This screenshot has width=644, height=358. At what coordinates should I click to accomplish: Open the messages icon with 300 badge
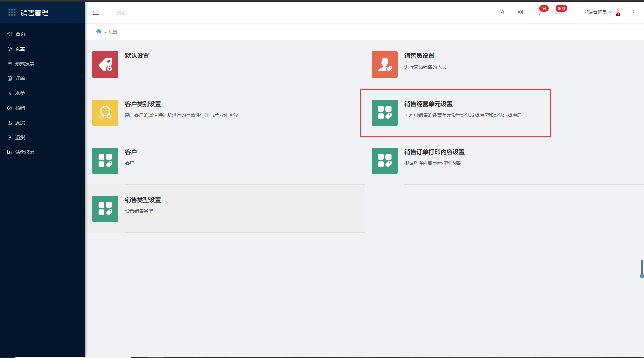click(558, 12)
